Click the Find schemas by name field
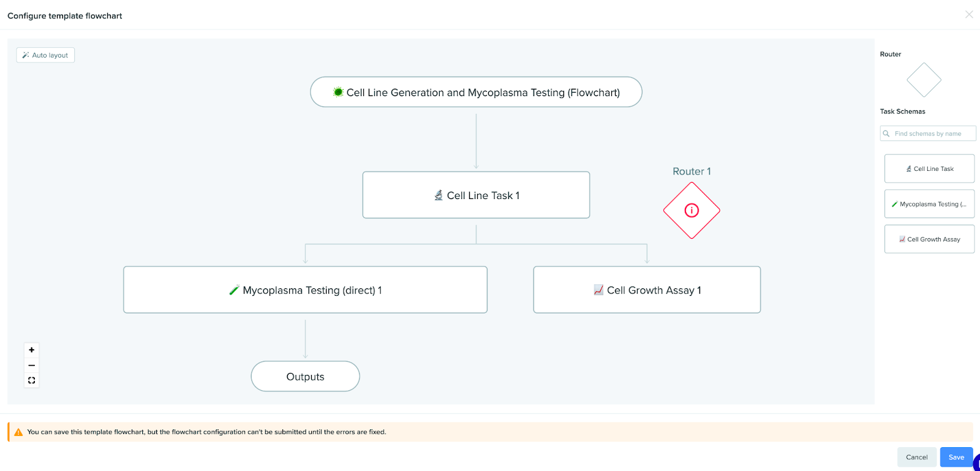980x471 pixels. point(928,134)
